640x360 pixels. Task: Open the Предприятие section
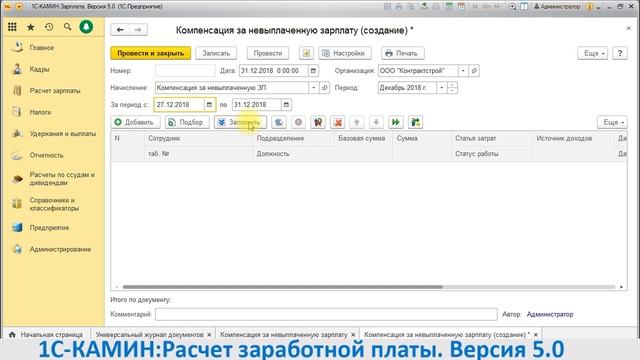click(49, 228)
